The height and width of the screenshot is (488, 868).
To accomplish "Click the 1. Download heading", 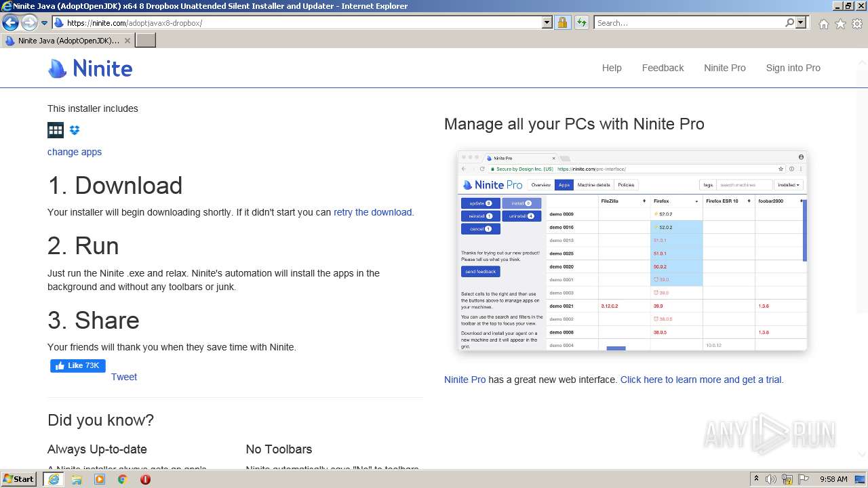I will [x=115, y=186].
